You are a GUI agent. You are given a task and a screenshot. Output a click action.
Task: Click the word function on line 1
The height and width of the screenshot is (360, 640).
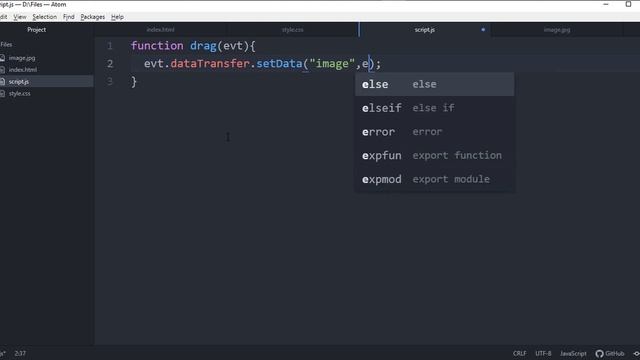point(157,46)
